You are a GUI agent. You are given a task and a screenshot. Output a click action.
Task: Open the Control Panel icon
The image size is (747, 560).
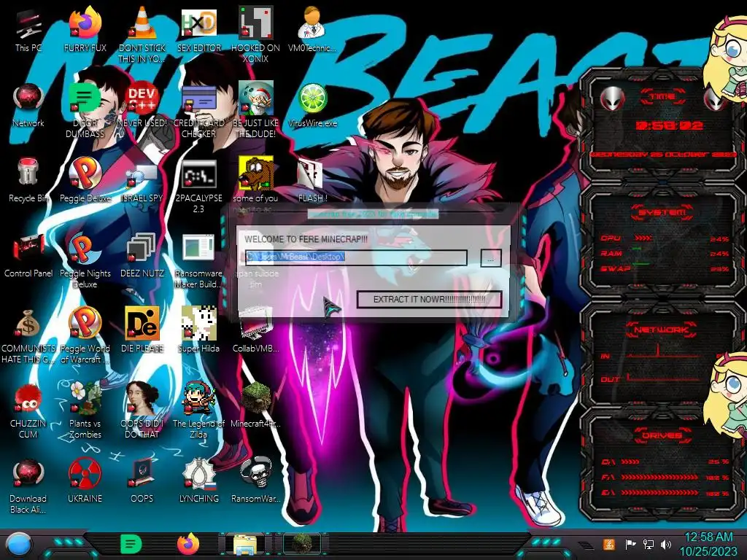coord(28,249)
